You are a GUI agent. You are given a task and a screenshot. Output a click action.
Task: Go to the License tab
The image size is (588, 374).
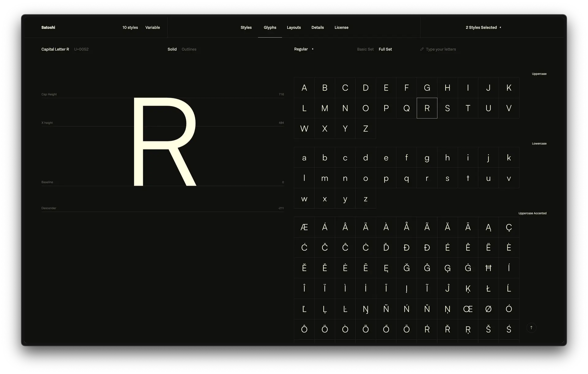[341, 28]
